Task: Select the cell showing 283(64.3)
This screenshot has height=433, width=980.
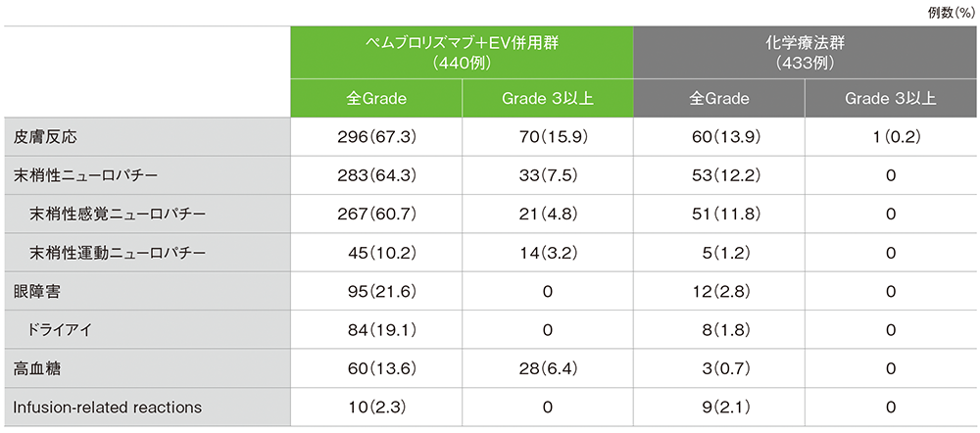Action: (376, 175)
